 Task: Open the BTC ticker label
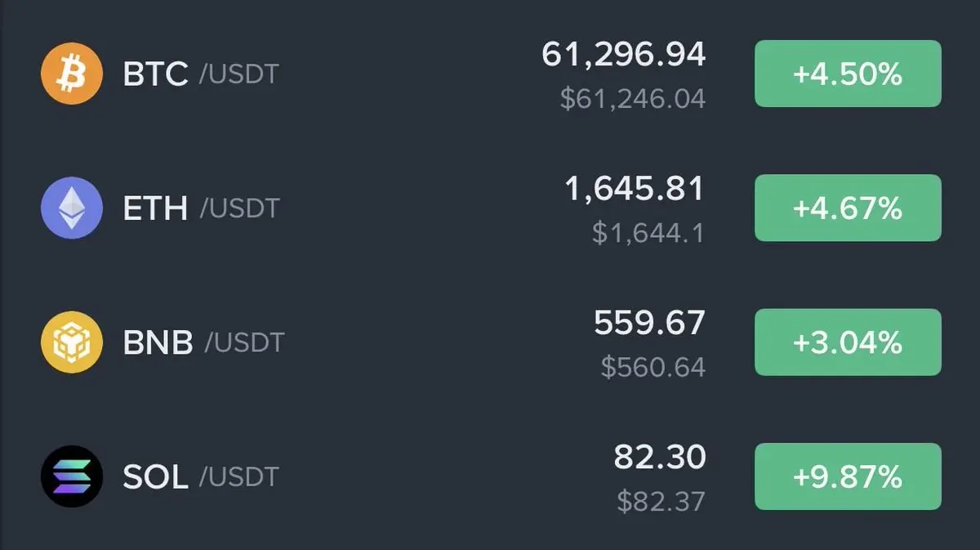coord(156,74)
